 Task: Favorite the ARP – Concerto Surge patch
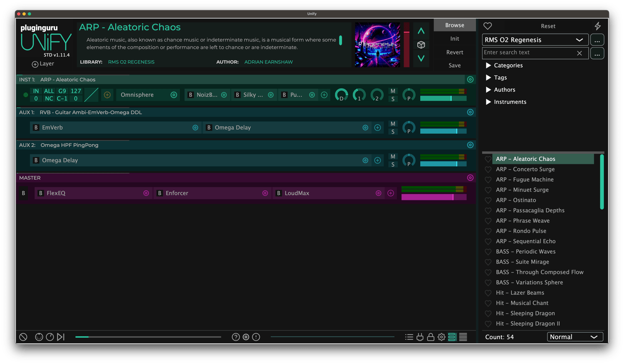tap(488, 170)
